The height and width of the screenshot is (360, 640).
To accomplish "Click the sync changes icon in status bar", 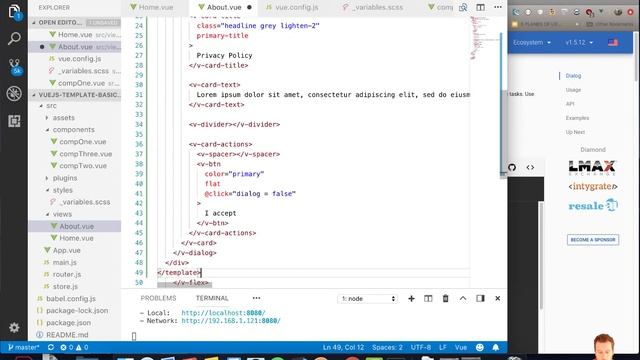I will pyautogui.click(x=51, y=347).
